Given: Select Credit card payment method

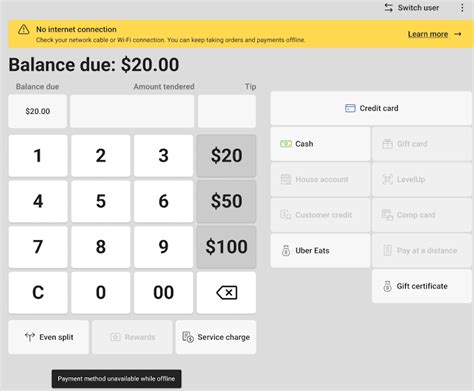Looking at the screenshot, I should 371,108.
